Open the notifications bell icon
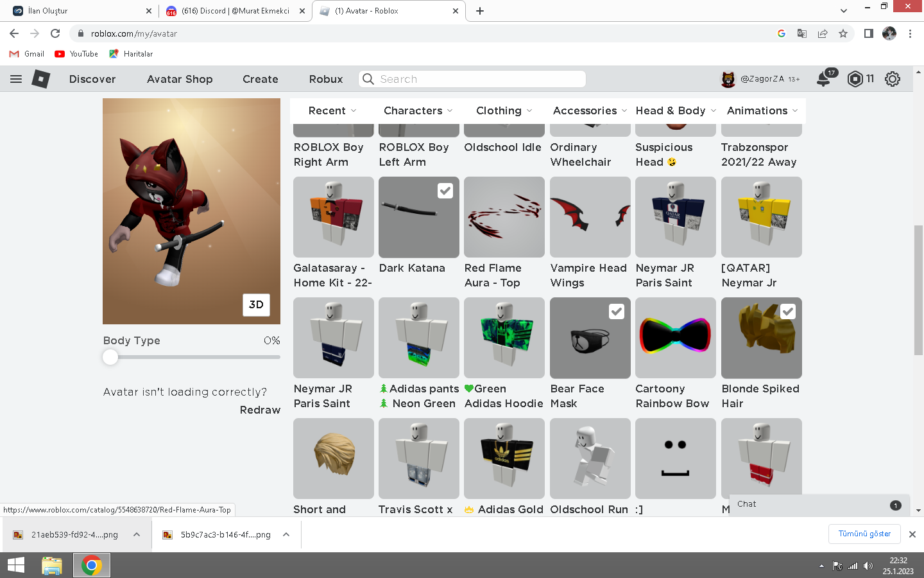This screenshot has height=578, width=924. point(823,79)
